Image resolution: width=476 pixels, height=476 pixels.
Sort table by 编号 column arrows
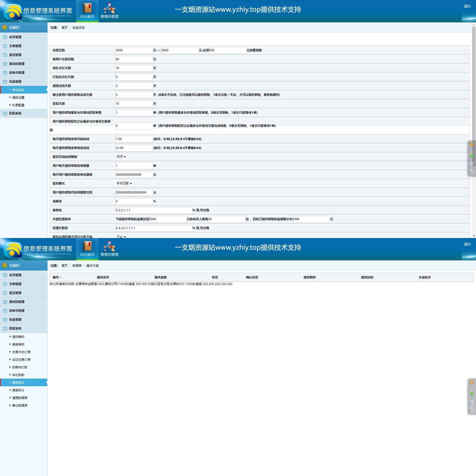[x=60, y=277]
